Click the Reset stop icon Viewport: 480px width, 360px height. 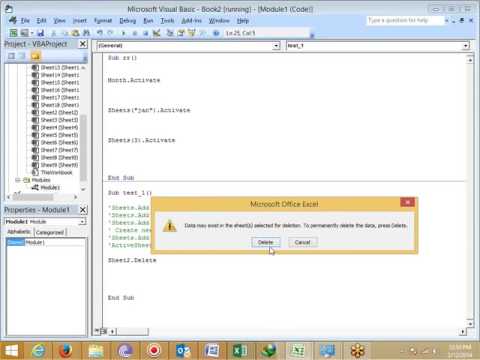click(x=145, y=33)
